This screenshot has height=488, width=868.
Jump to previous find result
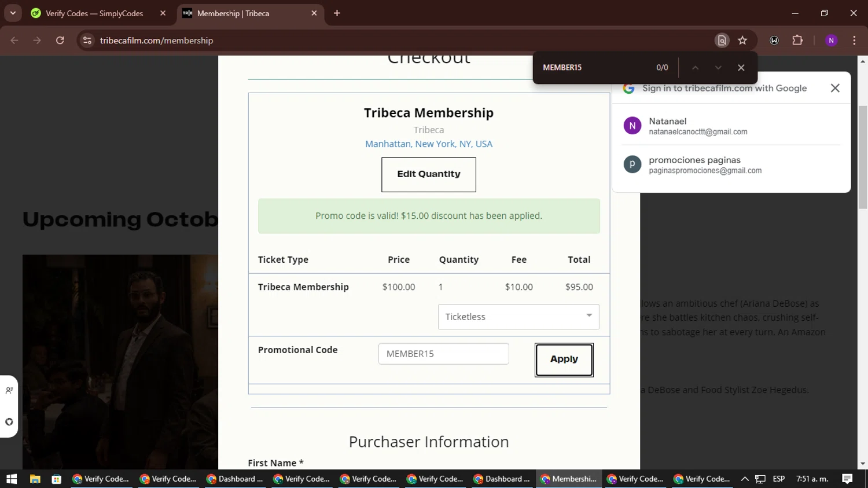(x=695, y=68)
